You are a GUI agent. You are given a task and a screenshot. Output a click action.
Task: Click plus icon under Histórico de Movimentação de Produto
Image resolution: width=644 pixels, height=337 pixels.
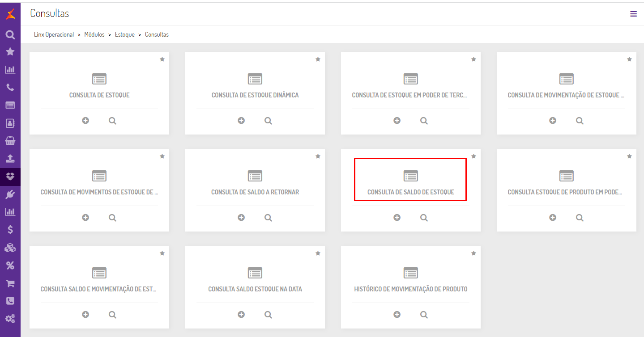pyautogui.click(x=397, y=315)
